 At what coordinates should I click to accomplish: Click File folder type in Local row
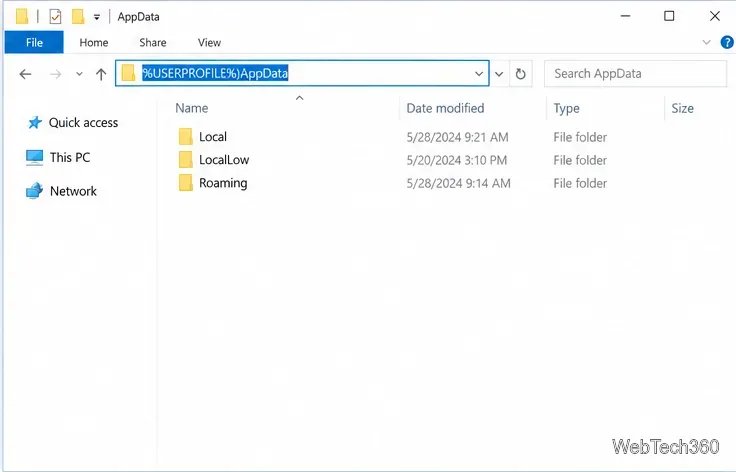point(580,137)
